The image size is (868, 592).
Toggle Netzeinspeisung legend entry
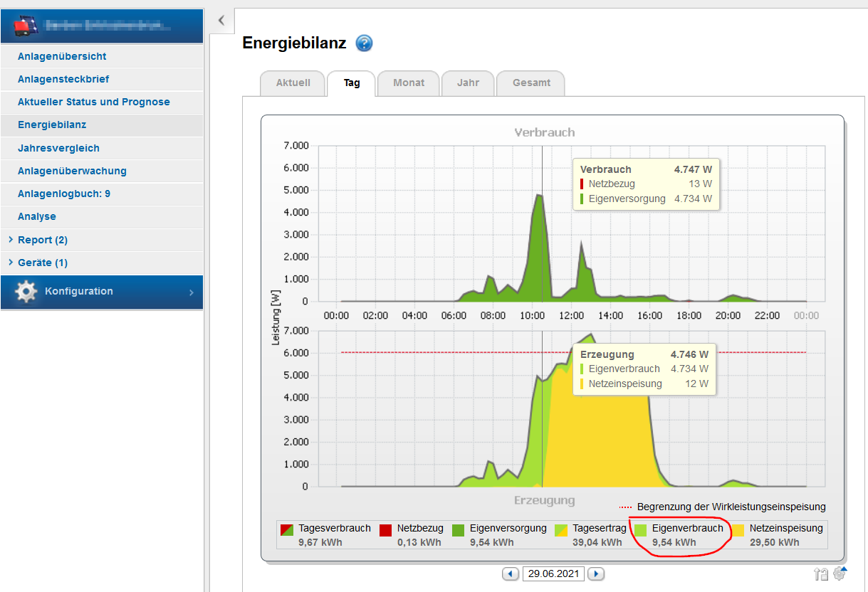(x=777, y=535)
